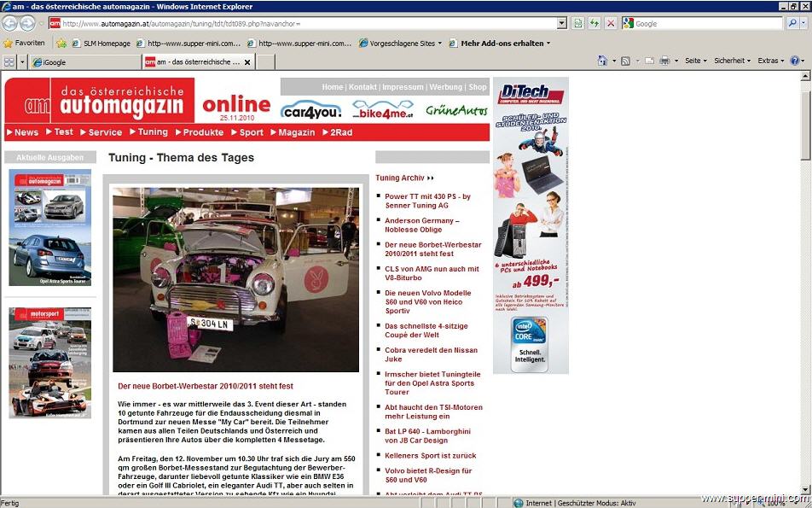
Task: Close the automagazin tab
Action: coord(248,62)
